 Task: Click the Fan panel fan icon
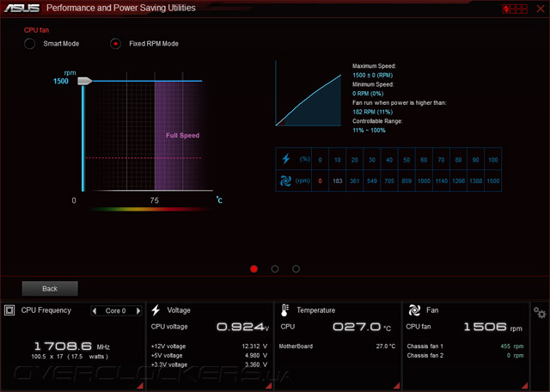[414, 310]
